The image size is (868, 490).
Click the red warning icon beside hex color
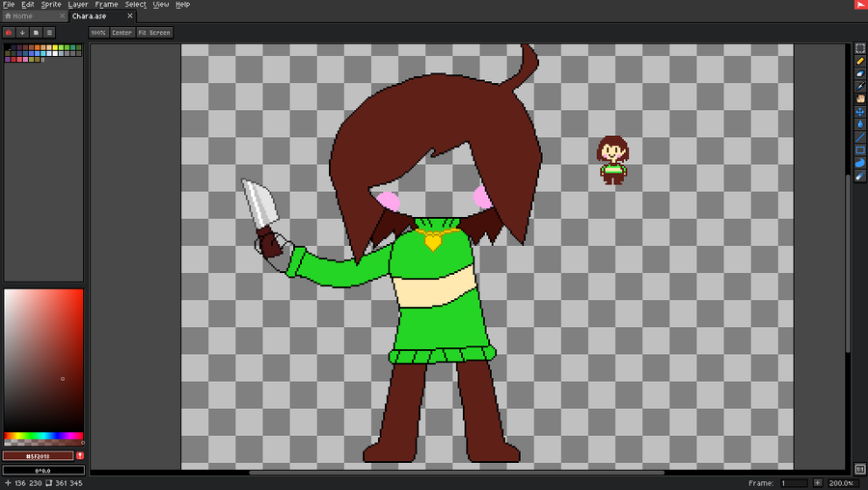pos(80,455)
